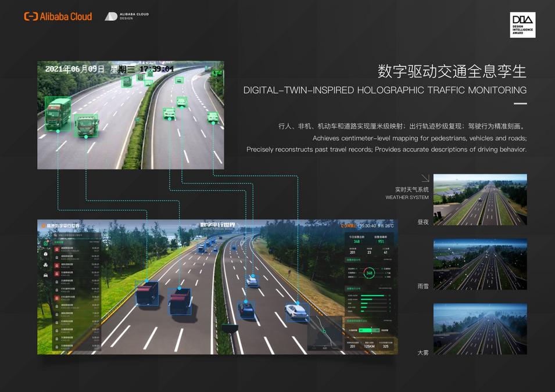Screen dimensions: 555x392
Task: Click the third sidebar icon below the circular one
Action: 45,265
